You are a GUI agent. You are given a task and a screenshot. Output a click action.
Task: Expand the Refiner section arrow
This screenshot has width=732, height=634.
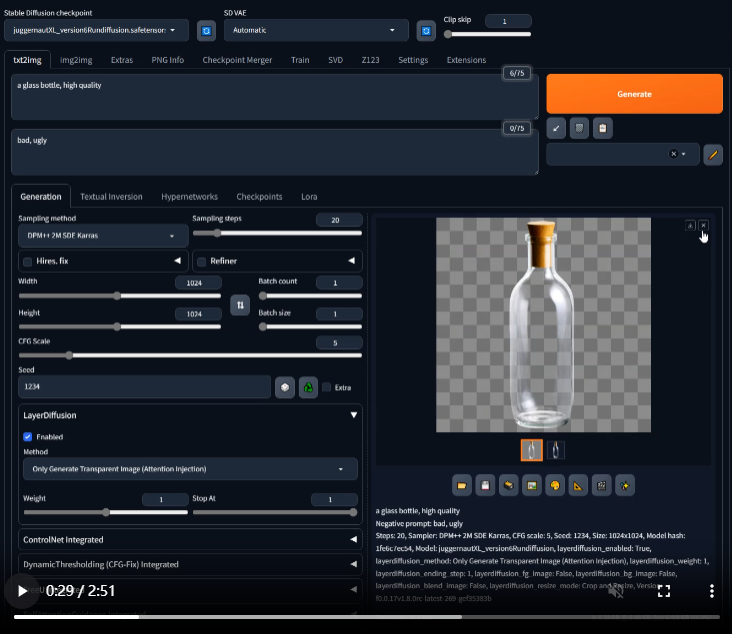point(352,261)
